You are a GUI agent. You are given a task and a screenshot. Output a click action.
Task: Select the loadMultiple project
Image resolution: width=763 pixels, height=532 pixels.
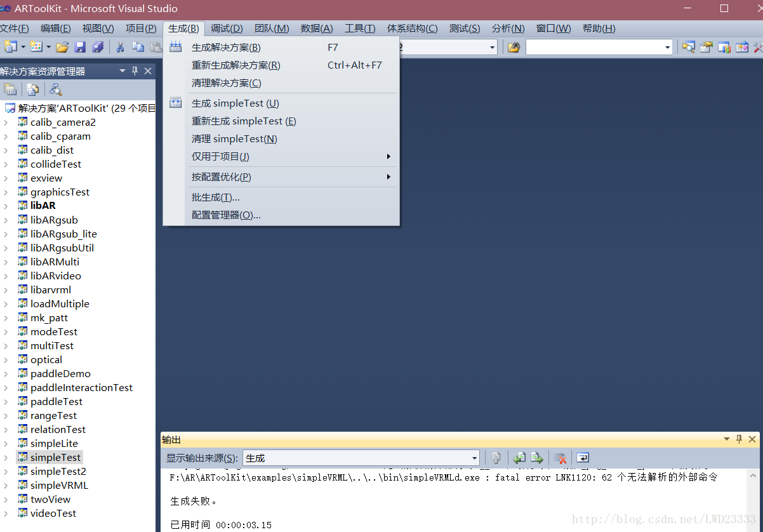tap(60, 303)
